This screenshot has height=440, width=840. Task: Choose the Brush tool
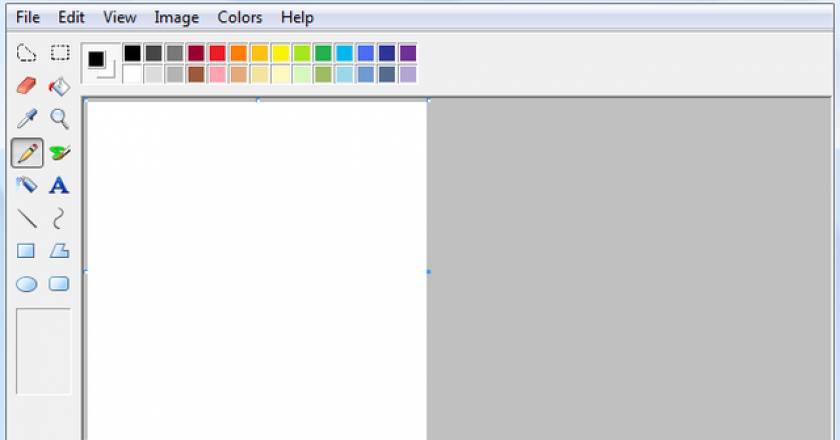click(x=59, y=153)
